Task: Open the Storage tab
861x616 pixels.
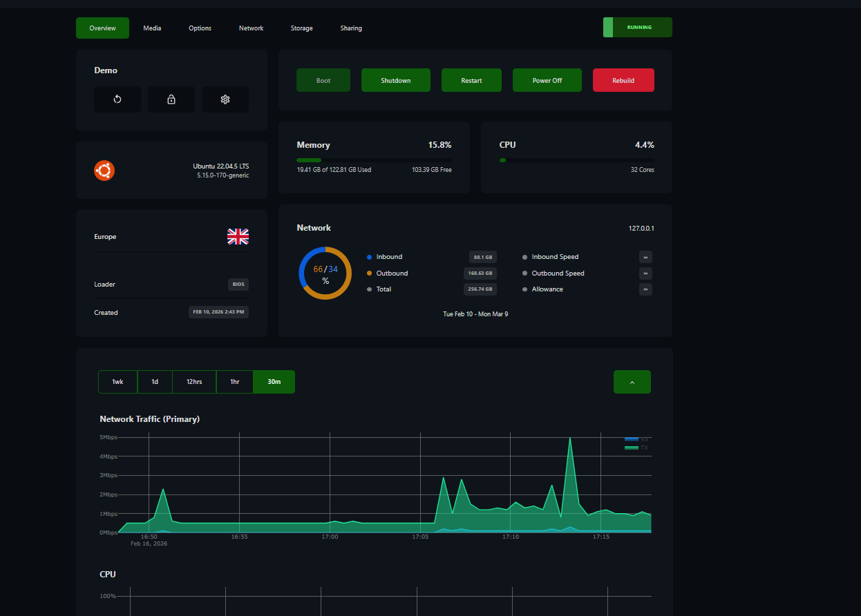Action: click(x=302, y=28)
